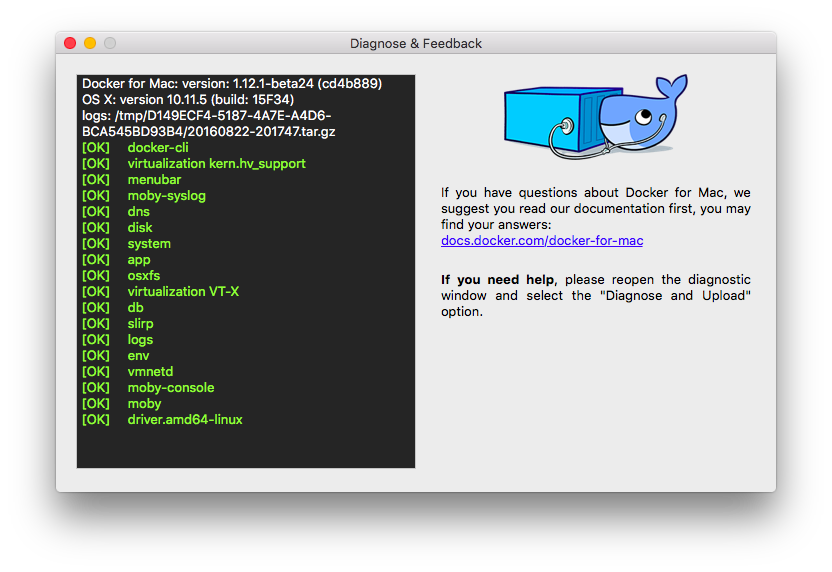Select the dns diagnostic line
This screenshot has width=832, height=572.
pos(138,212)
